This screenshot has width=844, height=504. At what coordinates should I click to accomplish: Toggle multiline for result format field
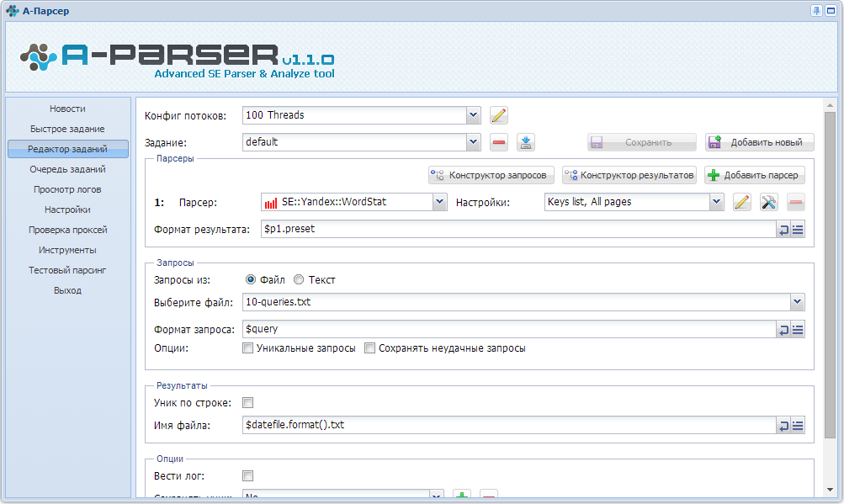point(783,230)
